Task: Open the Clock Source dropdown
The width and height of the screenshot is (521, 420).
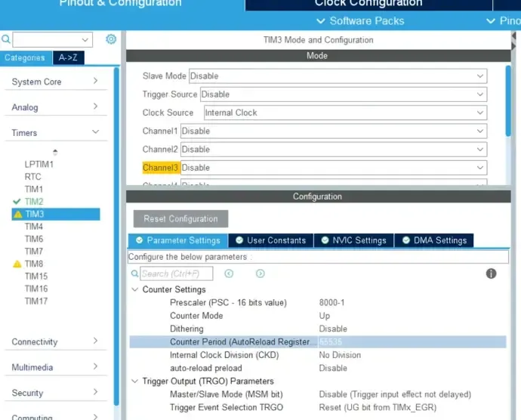Action: 344,113
